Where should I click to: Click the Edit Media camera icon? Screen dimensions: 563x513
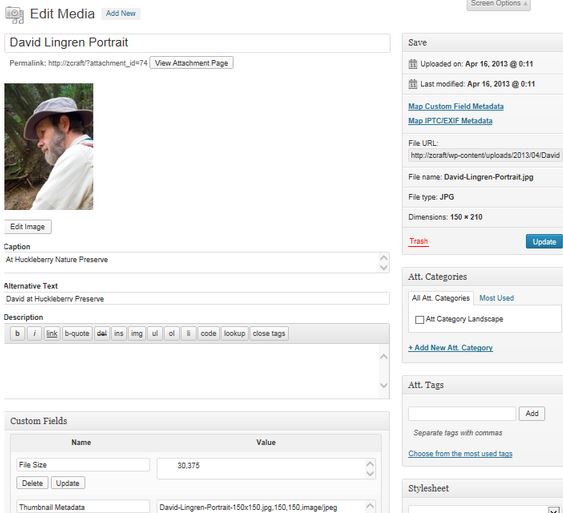point(14,15)
